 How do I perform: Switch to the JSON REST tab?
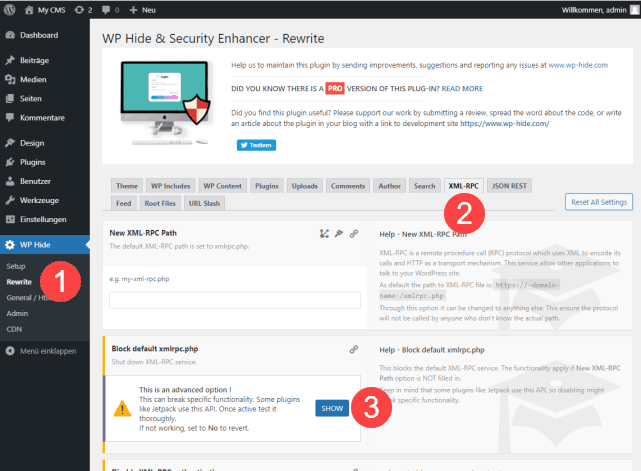coord(509,186)
